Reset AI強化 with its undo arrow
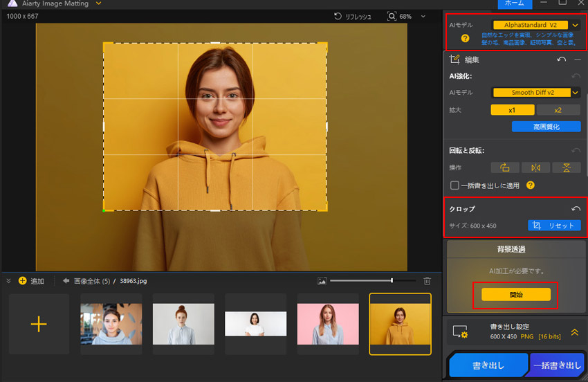The width and height of the screenshot is (588, 382). [576, 76]
